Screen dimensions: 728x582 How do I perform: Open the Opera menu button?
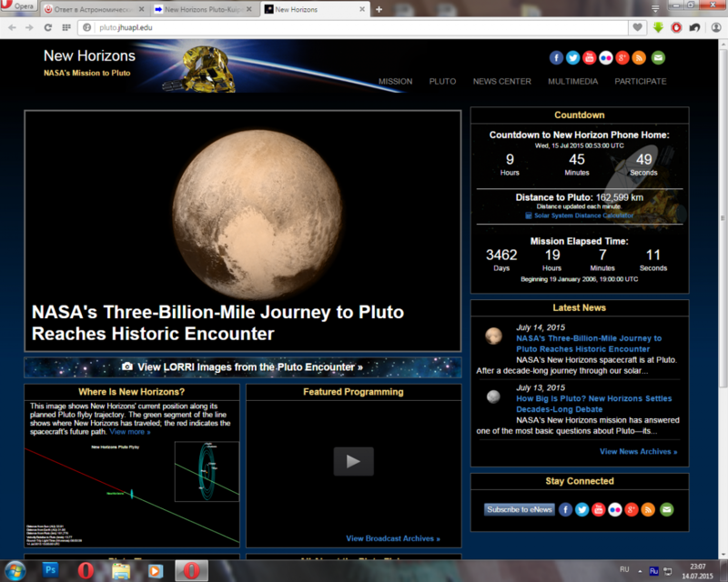click(x=17, y=6)
